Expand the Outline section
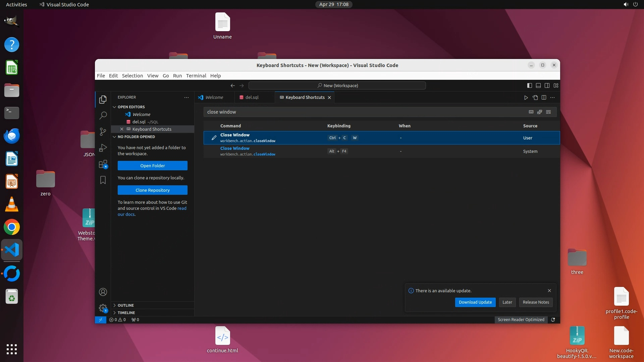Viewport: 644px width, 362px height. point(125,305)
